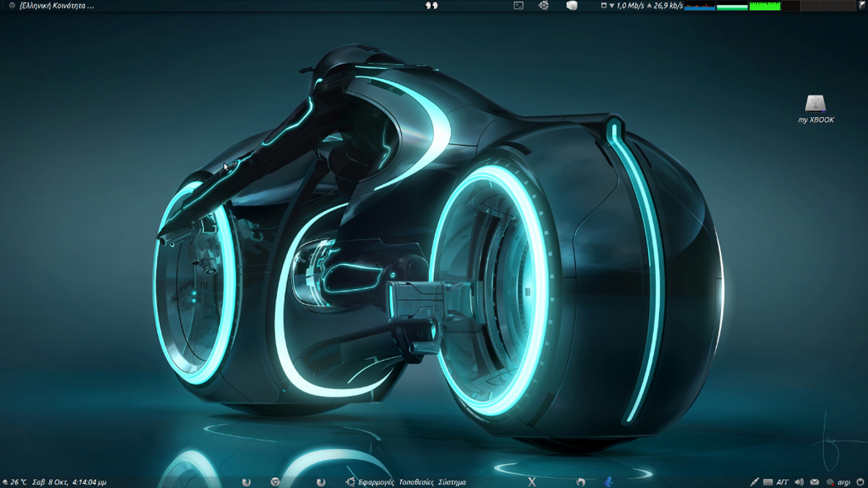Open the volume control speaker icon
The width and height of the screenshot is (868, 488).
799,481
